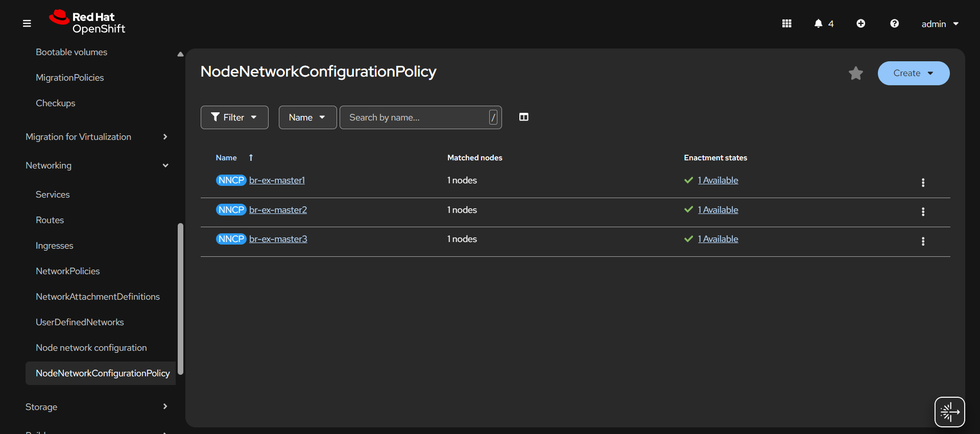980x434 pixels.
Task: Toggle the hamburger navigation menu
Action: [x=27, y=23]
